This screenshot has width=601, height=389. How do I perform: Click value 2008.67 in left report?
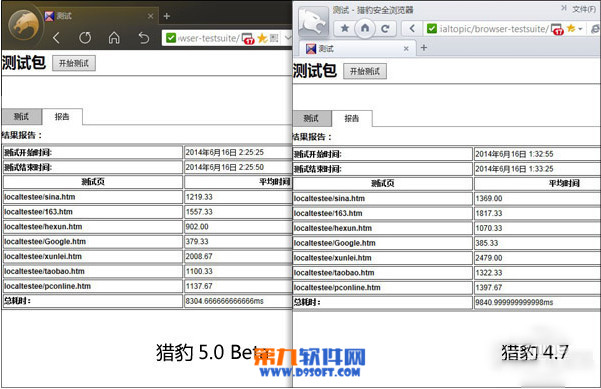point(199,256)
